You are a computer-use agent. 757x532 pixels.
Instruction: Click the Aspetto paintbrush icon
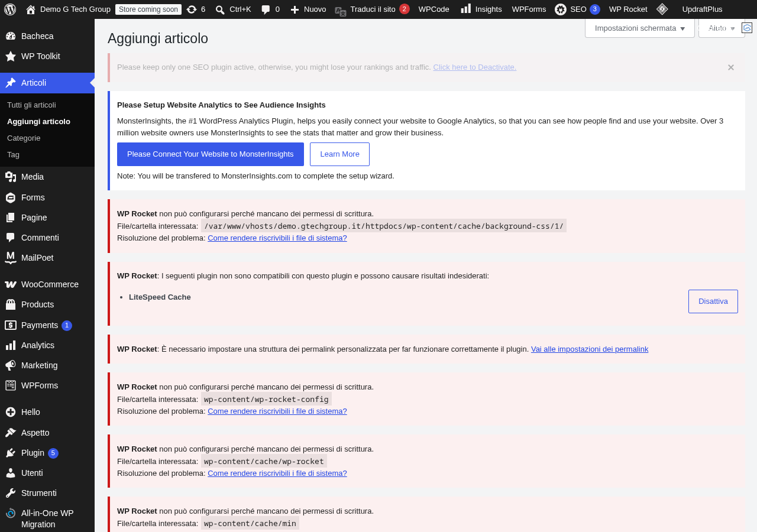(x=11, y=433)
